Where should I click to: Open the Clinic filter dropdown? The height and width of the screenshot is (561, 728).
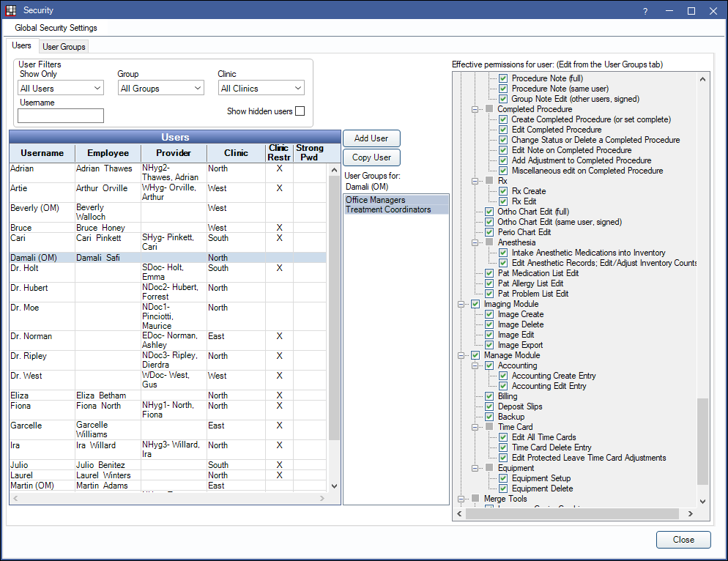tap(261, 89)
